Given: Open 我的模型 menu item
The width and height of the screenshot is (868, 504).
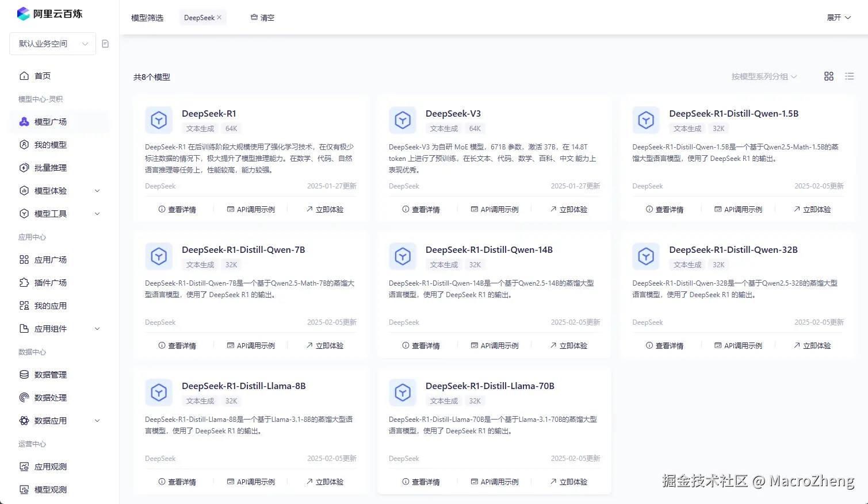Looking at the screenshot, I should [59, 145].
